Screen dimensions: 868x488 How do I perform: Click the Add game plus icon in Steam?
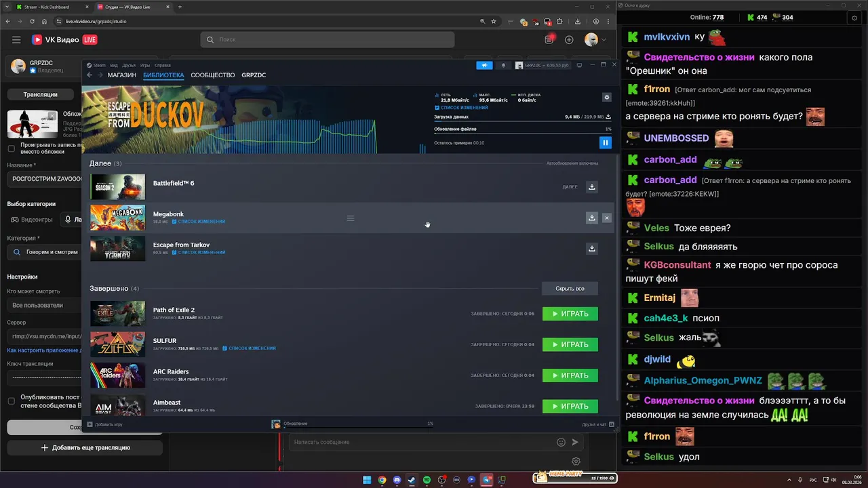coord(90,424)
